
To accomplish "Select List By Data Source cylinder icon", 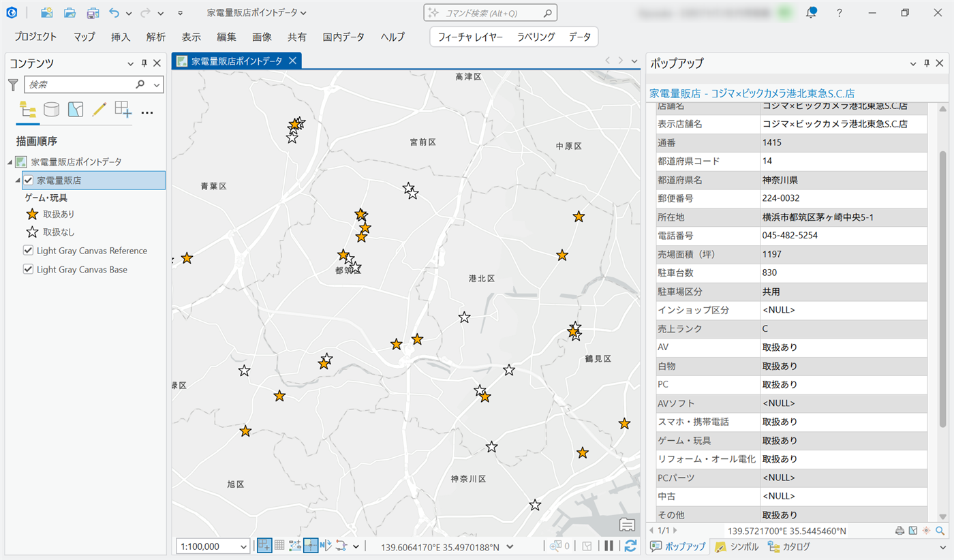I will (51, 109).
